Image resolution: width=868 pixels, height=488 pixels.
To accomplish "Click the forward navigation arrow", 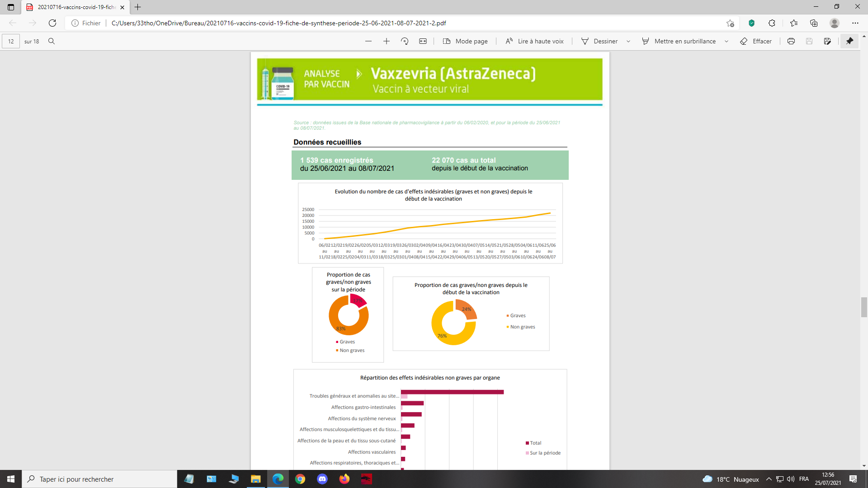I will [x=33, y=23].
